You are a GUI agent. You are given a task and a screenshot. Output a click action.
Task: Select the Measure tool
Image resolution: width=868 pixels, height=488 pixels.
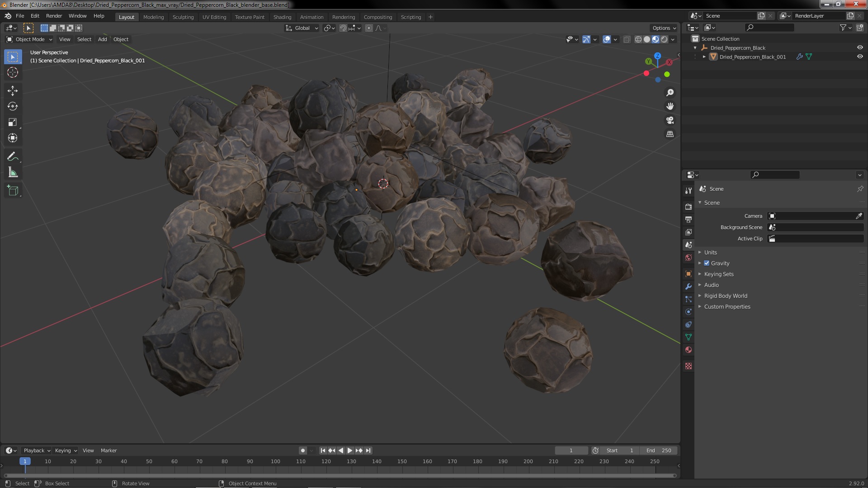coord(13,173)
